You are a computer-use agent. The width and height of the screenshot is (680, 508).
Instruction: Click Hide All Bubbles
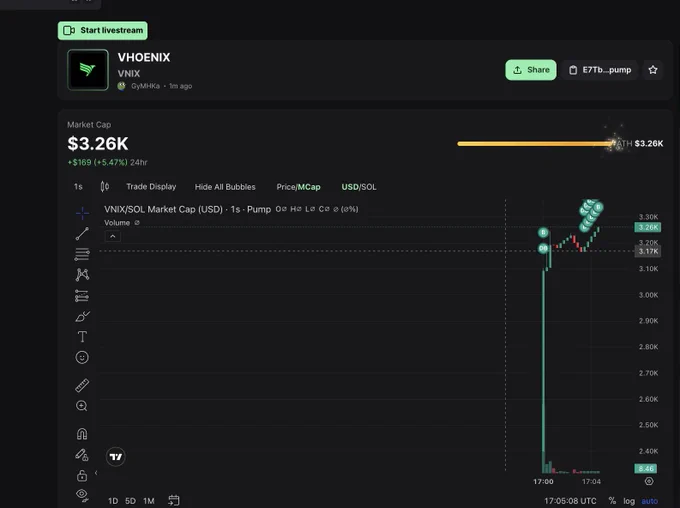[x=225, y=187]
